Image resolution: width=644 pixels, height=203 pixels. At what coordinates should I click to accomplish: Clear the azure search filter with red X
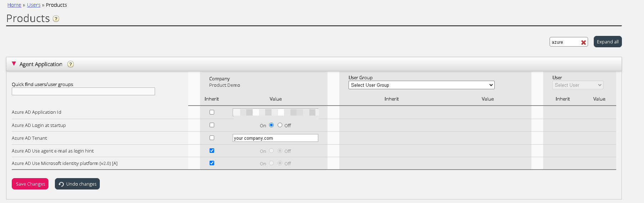pos(583,42)
